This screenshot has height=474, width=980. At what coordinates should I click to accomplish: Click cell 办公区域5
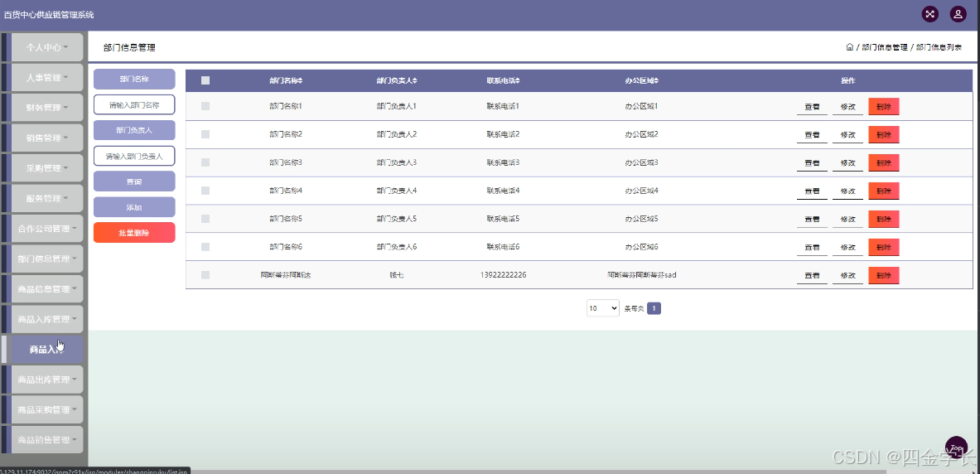tap(642, 219)
